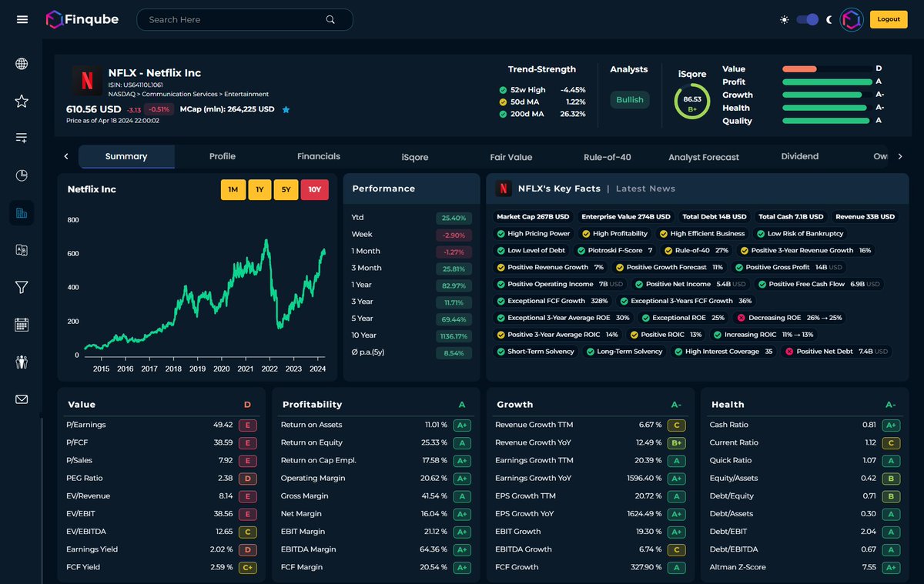Click the NFLX - Netflix Inc title
The width and height of the screenshot is (924, 584).
click(x=155, y=73)
